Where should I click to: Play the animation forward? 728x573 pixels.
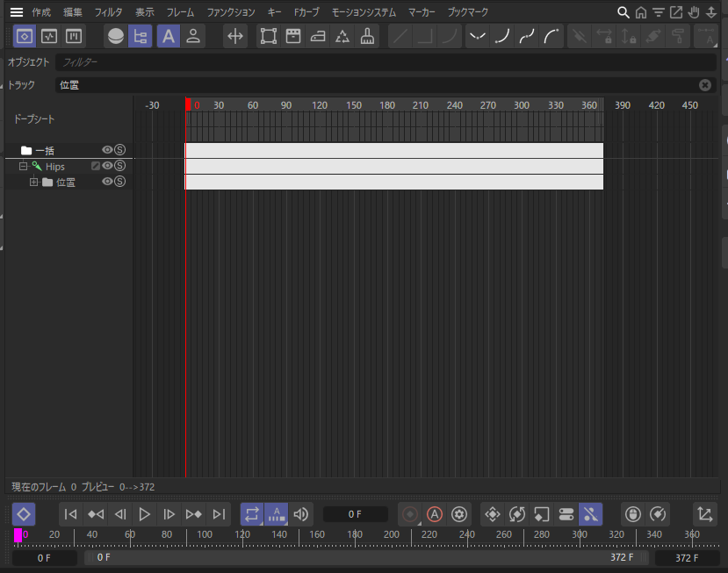pos(144,514)
